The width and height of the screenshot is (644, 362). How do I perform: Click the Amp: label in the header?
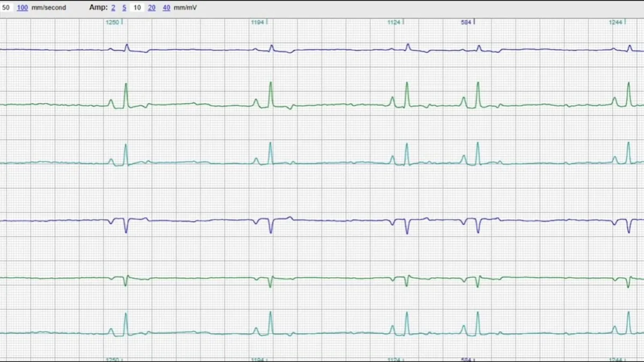[98, 8]
